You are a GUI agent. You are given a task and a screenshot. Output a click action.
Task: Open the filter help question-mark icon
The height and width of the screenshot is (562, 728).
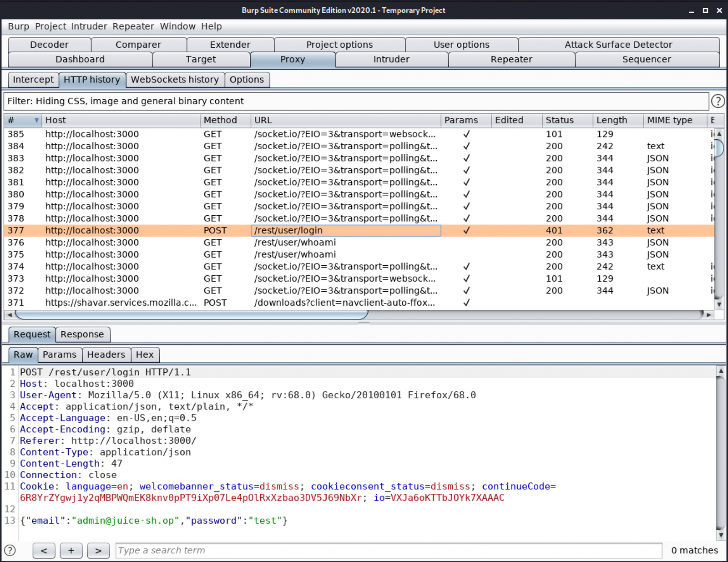coord(718,101)
